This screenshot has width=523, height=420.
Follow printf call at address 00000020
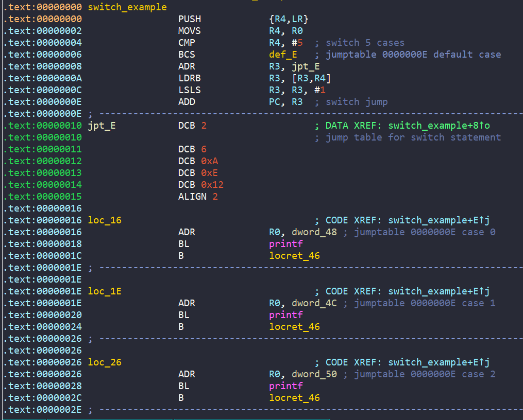[286, 315]
